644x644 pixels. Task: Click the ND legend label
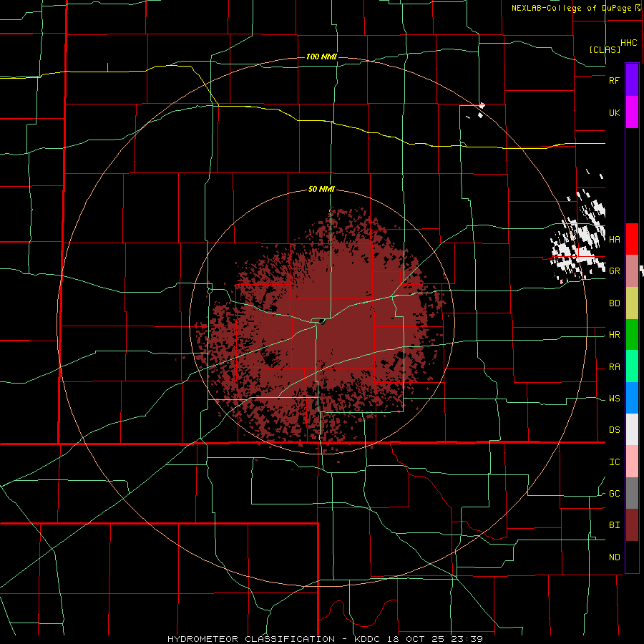[614, 557]
